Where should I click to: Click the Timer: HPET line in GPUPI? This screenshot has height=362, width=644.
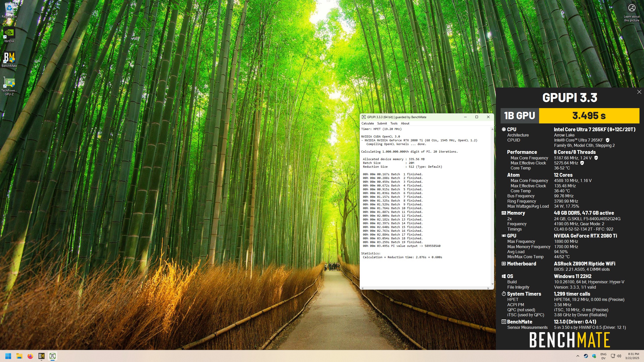381,129
